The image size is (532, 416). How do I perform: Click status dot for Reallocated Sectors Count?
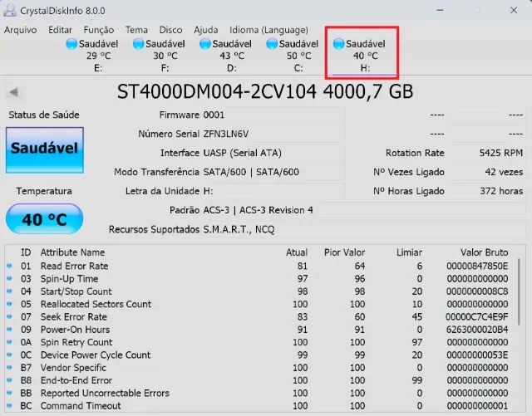[9, 304]
